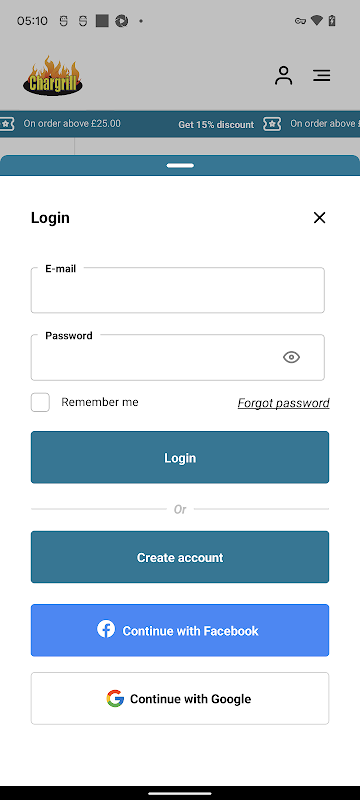The width and height of the screenshot is (360, 800).
Task: Tap the Get 15% discount banner text
Action: (x=216, y=124)
